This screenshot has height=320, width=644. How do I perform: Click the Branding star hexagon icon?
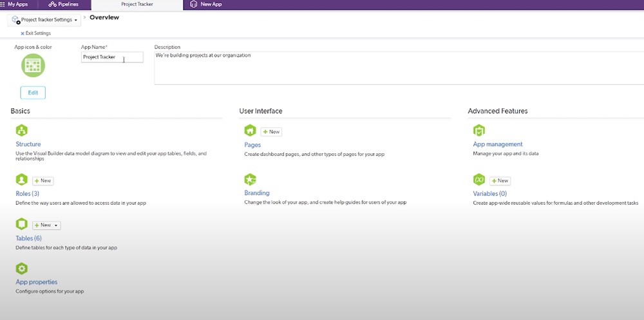(x=250, y=180)
